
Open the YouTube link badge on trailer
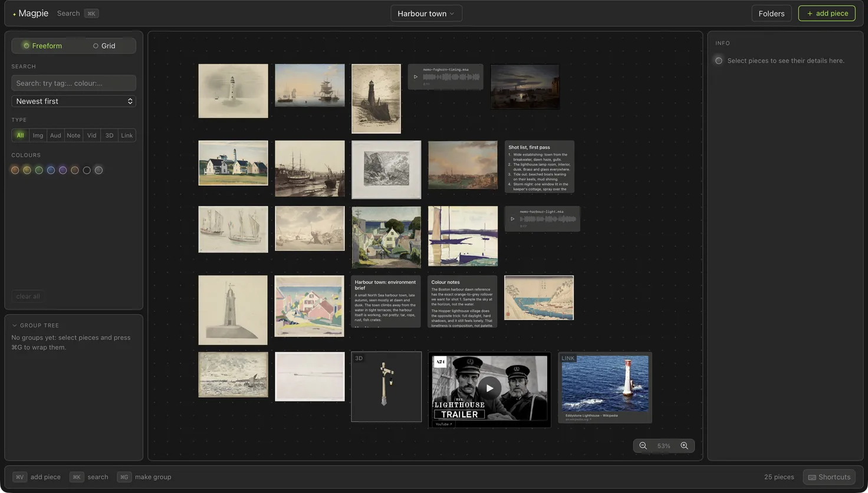click(443, 424)
